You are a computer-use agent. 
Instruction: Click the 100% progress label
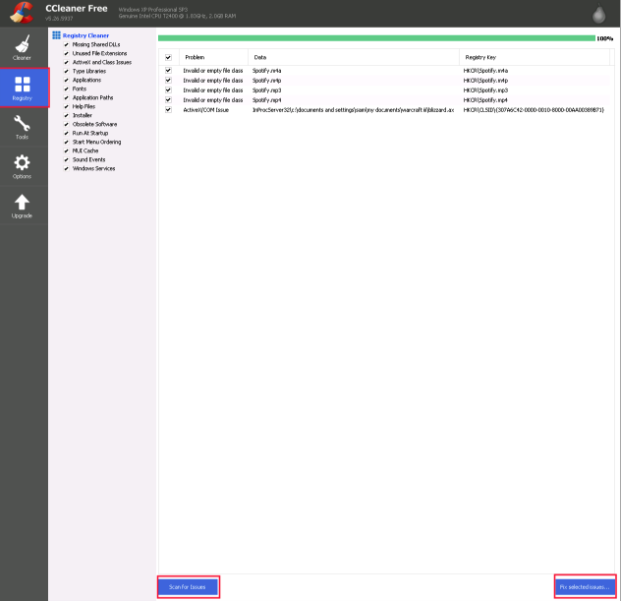(605, 38)
